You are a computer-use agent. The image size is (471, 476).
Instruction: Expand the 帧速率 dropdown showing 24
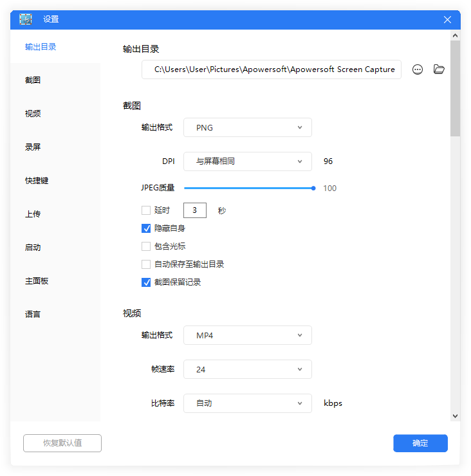click(x=248, y=369)
